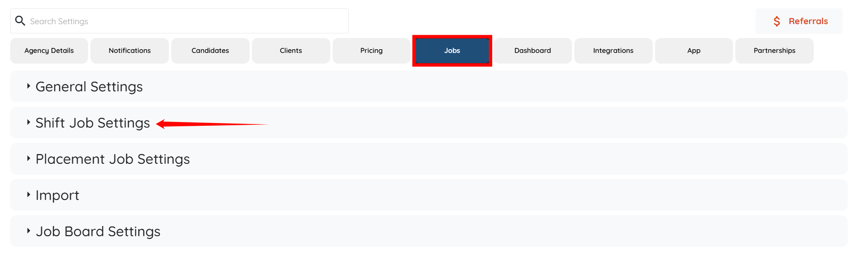This screenshot has width=868, height=271.
Task: Go to the Clients tab
Action: tap(291, 51)
